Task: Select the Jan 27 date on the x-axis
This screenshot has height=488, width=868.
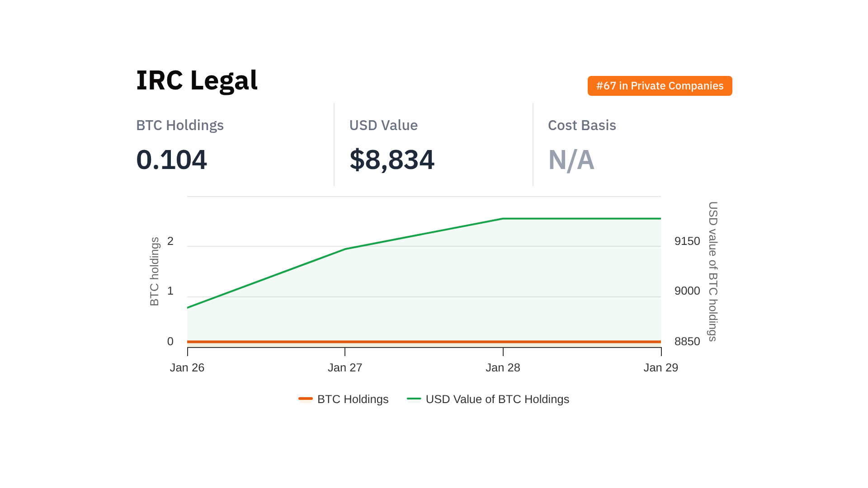Action: click(x=345, y=368)
